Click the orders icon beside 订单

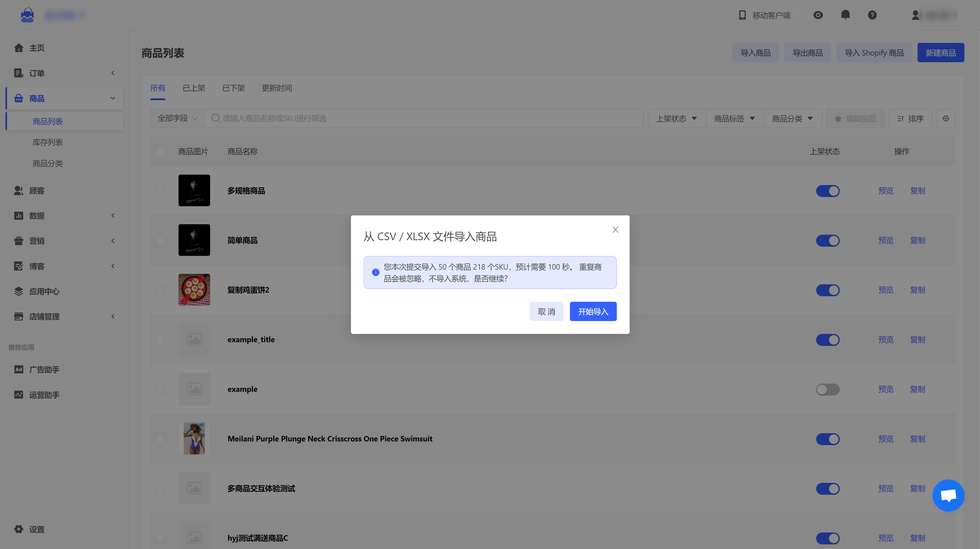pos(19,73)
